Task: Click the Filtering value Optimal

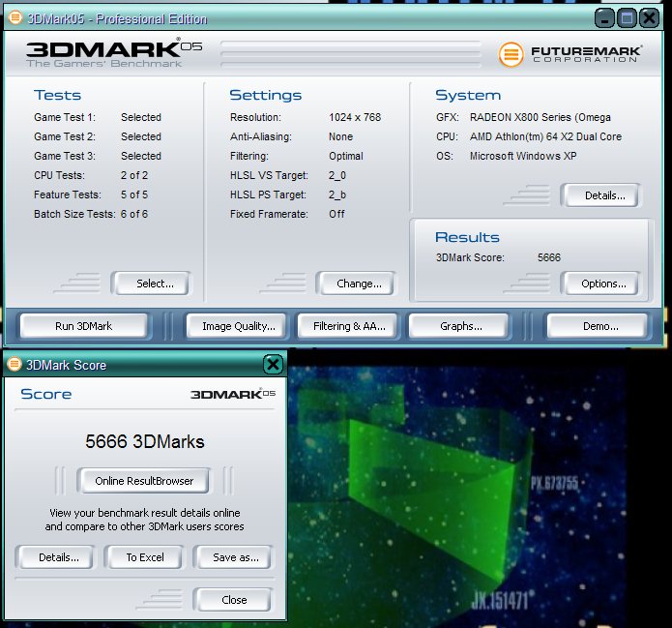Action: pyautogui.click(x=346, y=156)
